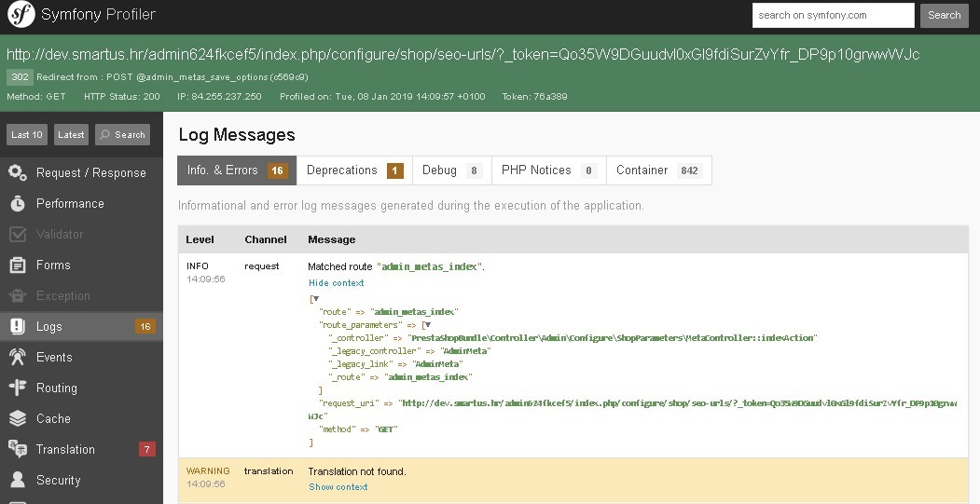
Task: Click the Symfony logo icon
Action: pos(21,14)
